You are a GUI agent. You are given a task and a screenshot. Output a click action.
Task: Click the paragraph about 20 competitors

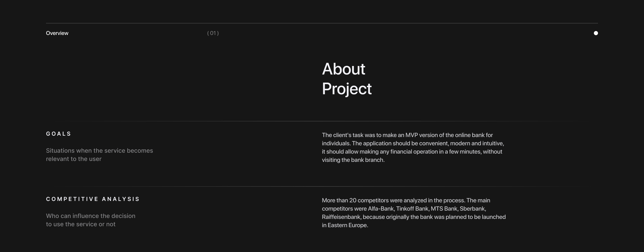(x=414, y=213)
